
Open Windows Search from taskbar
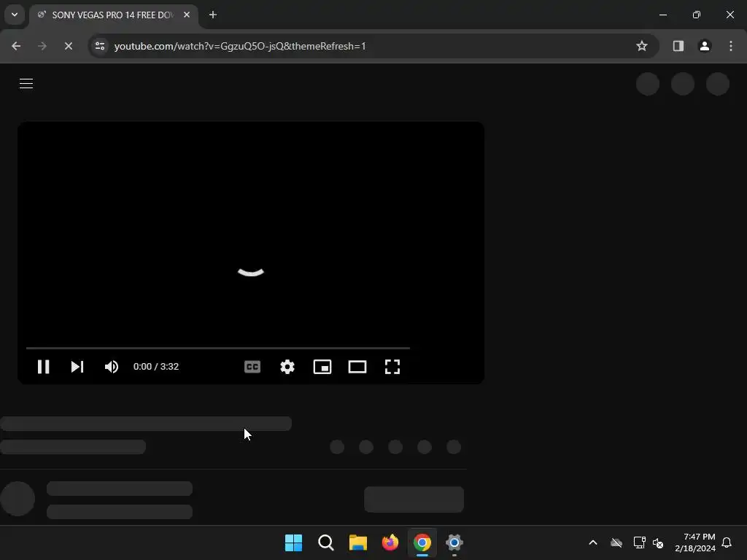click(x=326, y=542)
